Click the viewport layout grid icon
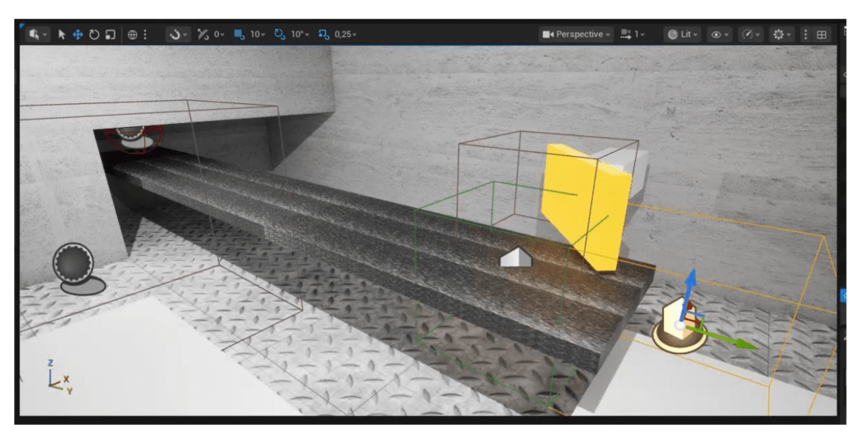The width and height of the screenshot is (868, 439). (x=822, y=35)
